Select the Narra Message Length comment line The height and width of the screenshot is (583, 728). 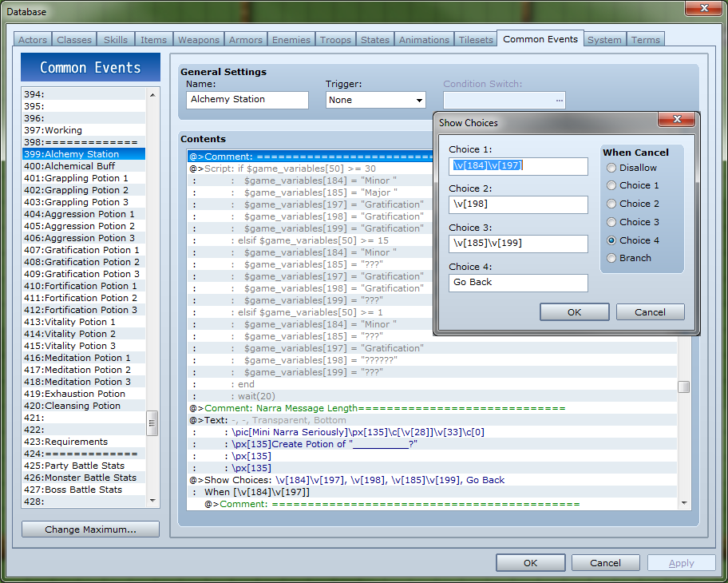[x=432, y=408]
